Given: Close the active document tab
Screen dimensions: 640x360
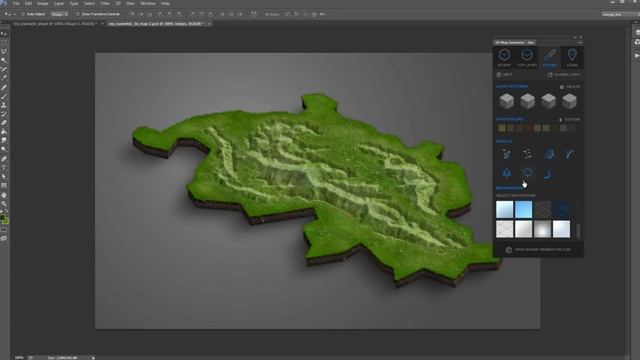Looking at the screenshot, I should [x=209, y=24].
